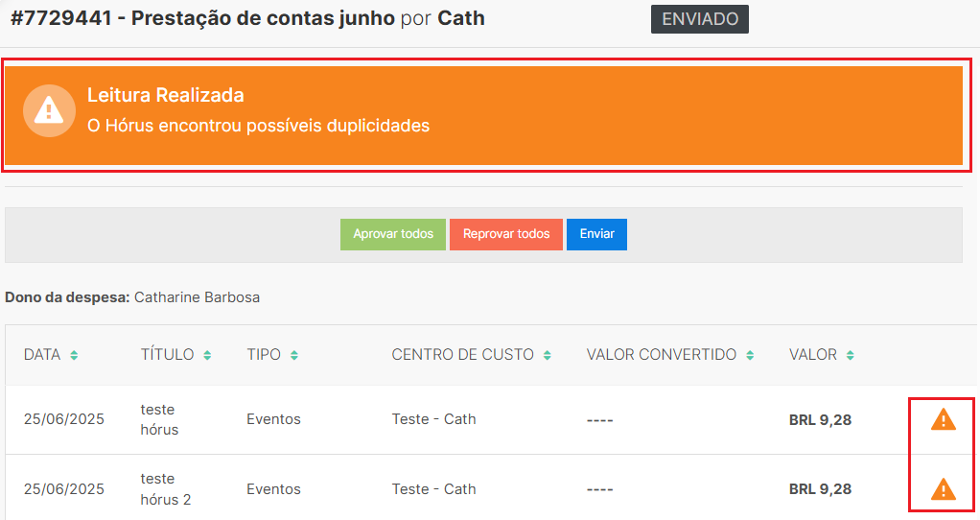
Task: Click Eventos type in teste hórus 2 row
Action: (273, 488)
